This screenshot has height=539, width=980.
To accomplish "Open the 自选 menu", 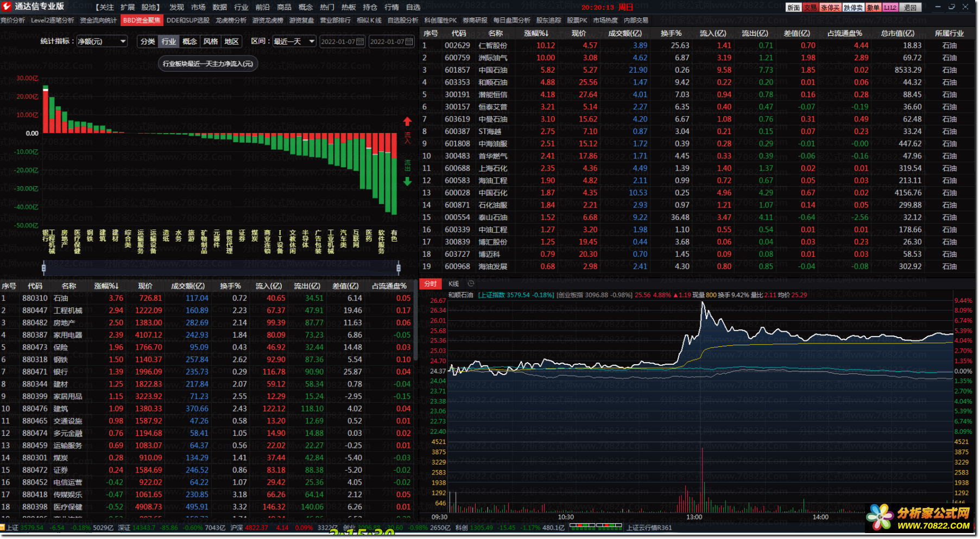I will (413, 7).
